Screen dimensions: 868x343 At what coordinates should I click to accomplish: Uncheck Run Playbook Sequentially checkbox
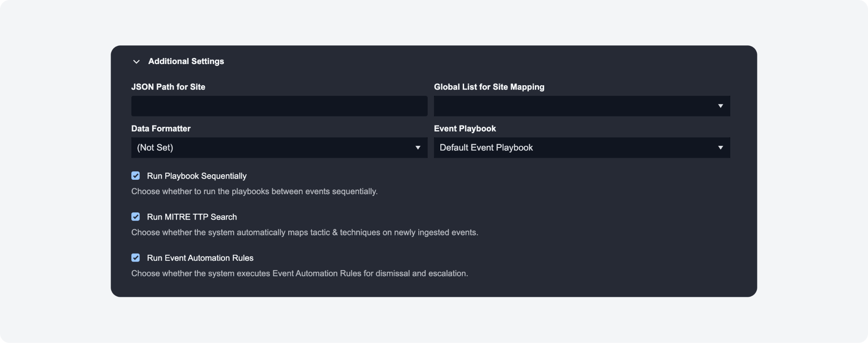click(x=136, y=176)
